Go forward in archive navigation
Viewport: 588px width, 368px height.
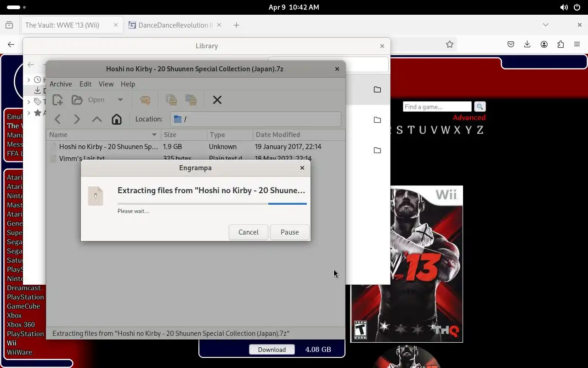point(77,120)
